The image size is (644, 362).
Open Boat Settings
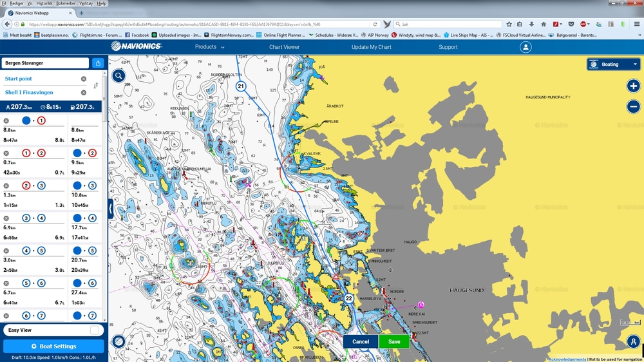(x=53, y=346)
